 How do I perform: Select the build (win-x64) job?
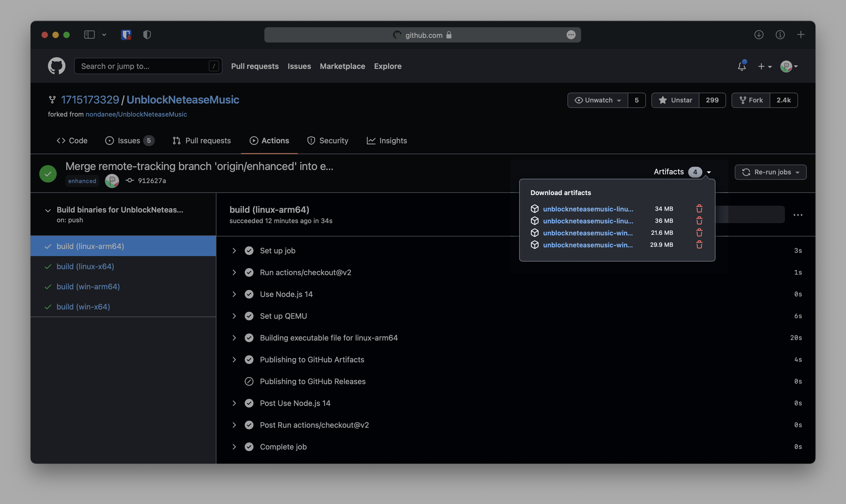(123, 307)
